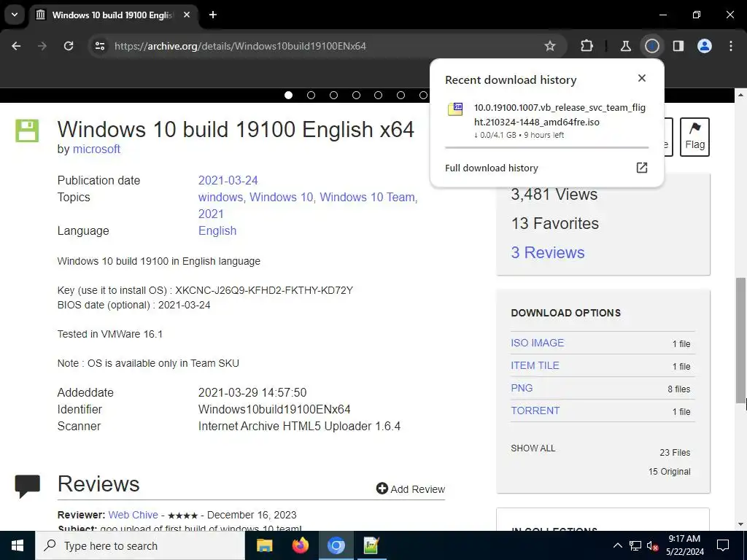Click Add Review
The image size is (747, 560).
point(411,489)
